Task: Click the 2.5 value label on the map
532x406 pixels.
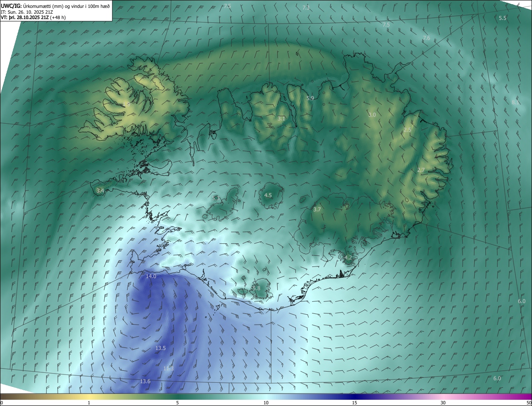Action: tap(407, 130)
